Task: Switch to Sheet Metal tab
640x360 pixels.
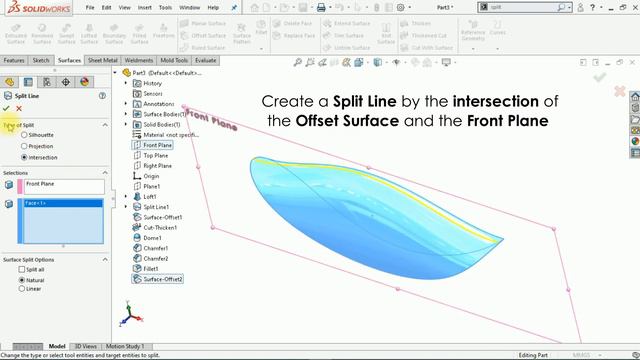Action: (102, 60)
